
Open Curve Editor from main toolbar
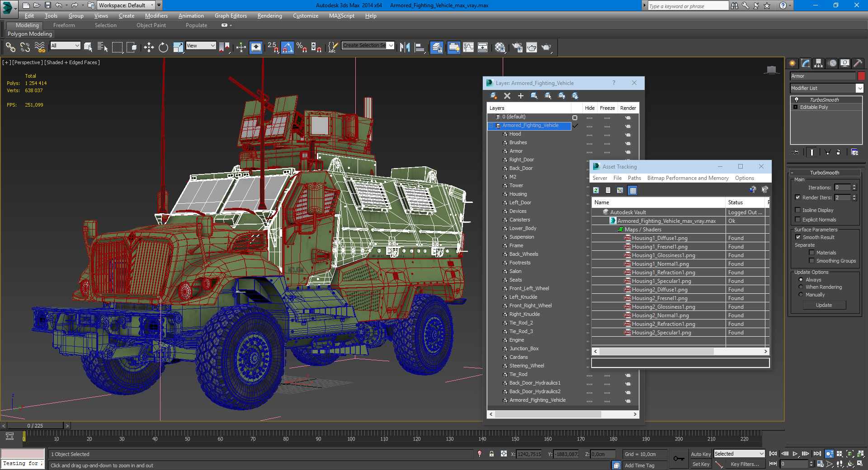pos(468,47)
